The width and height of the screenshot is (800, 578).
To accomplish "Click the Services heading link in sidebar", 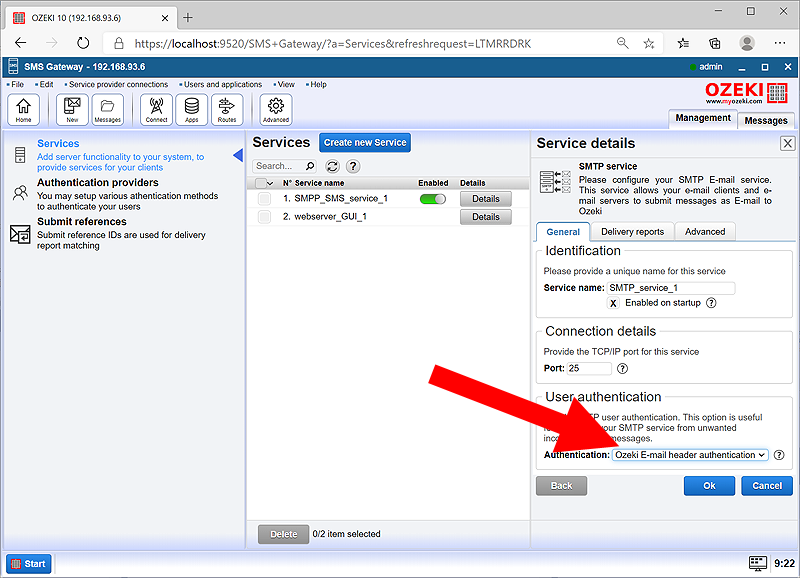I will click(x=58, y=143).
